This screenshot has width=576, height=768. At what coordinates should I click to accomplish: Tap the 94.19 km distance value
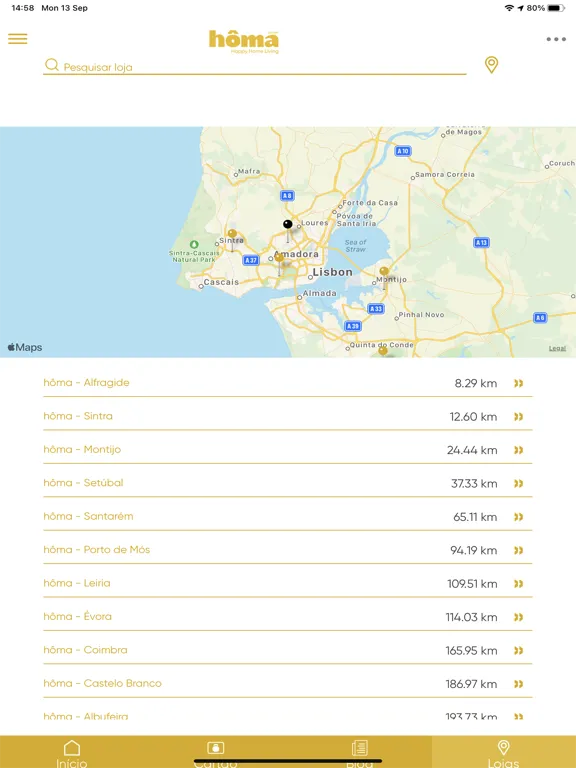[474, 551]
